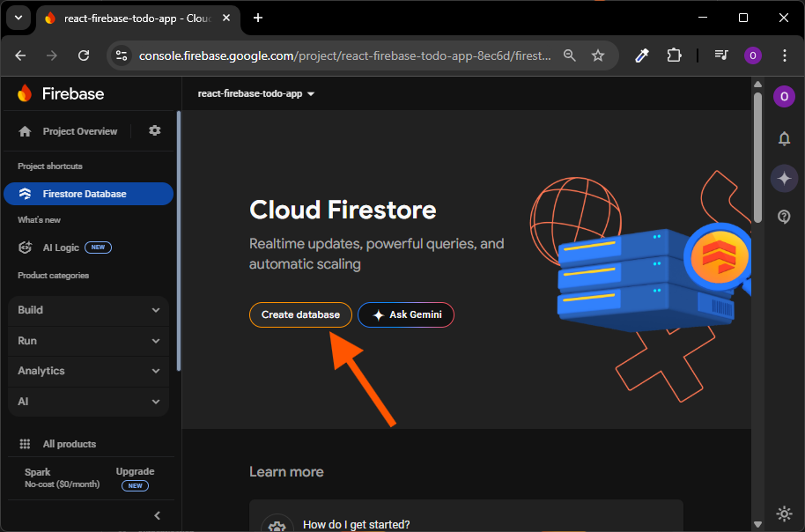Open the tab search dropdown
The image size is (805, 532).
[x=18, y=18]
